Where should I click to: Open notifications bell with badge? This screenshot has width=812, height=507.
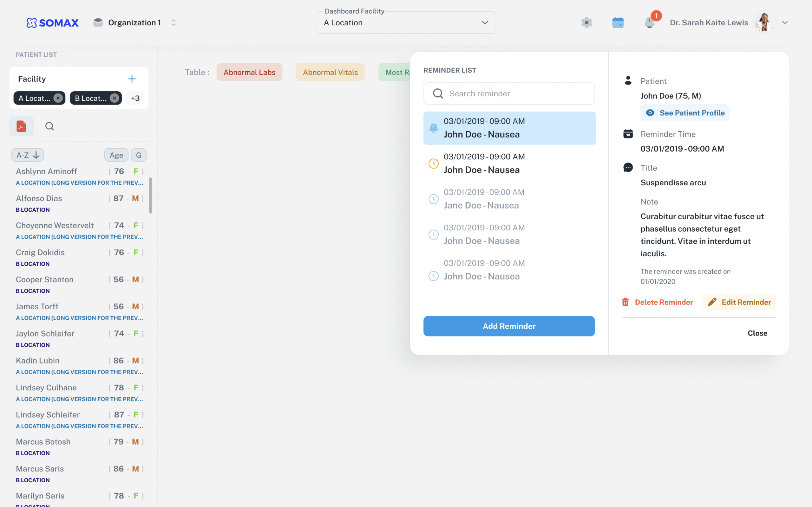point(650,22)
